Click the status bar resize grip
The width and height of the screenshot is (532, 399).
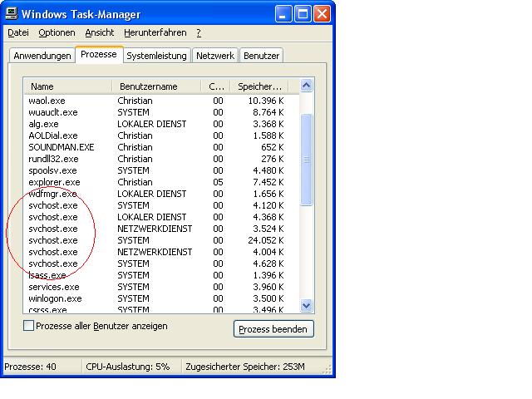point(327,369)
